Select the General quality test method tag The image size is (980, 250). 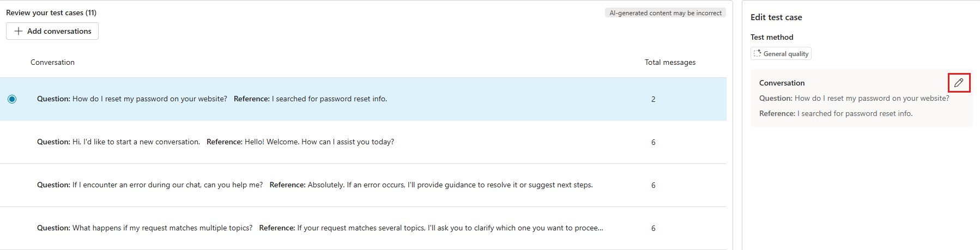tap(781, 53)
